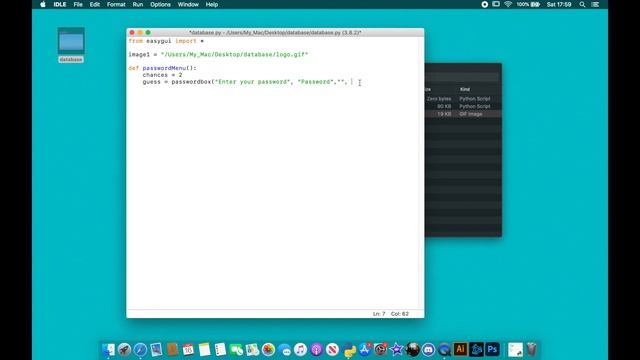Open the Wi-Fi status menu

[x=508, y=4]
